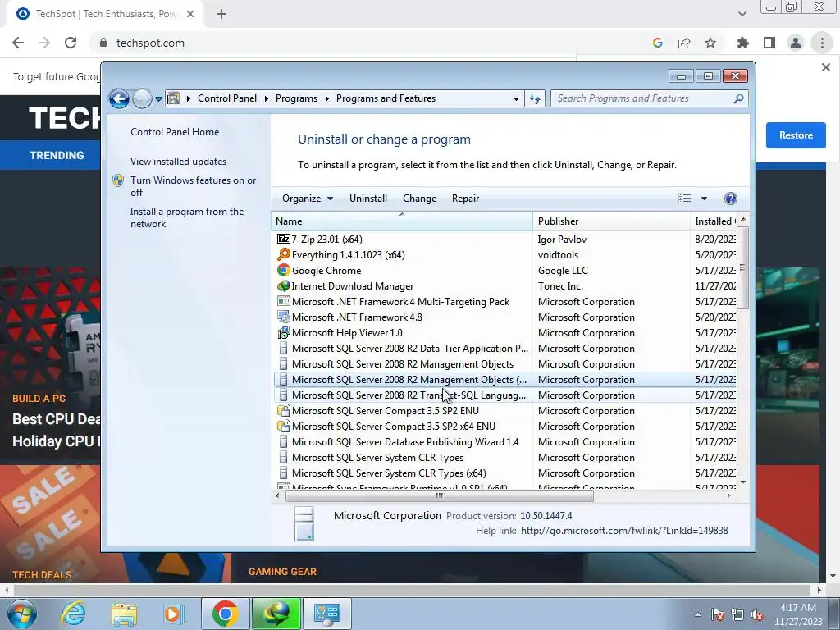Bookmark this page with the star icon
The image size is (840, 630).
(x=710, y=43)
